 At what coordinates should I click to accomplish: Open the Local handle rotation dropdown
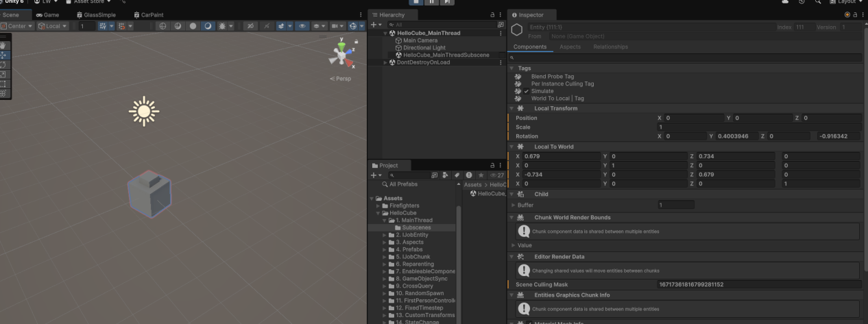(52, 26)
